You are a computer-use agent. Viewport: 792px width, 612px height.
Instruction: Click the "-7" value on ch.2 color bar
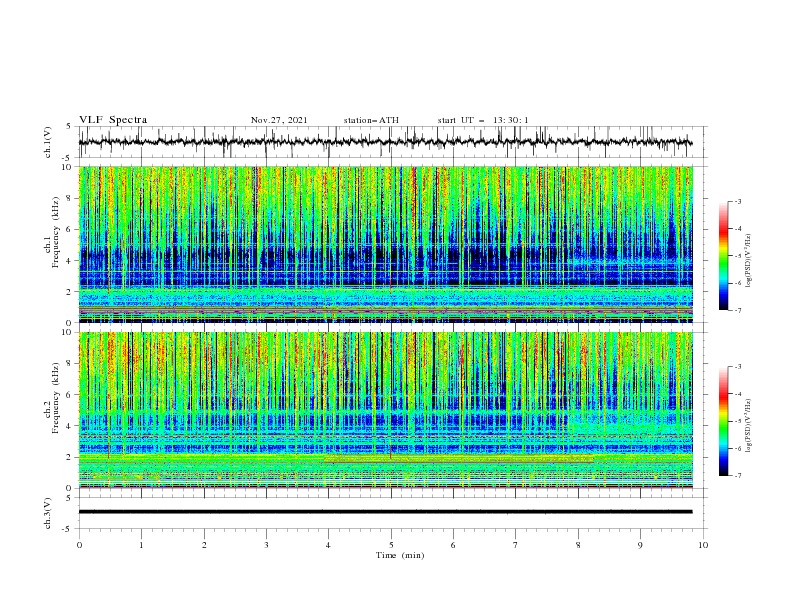pyautogui.click(x=737, y=476)
